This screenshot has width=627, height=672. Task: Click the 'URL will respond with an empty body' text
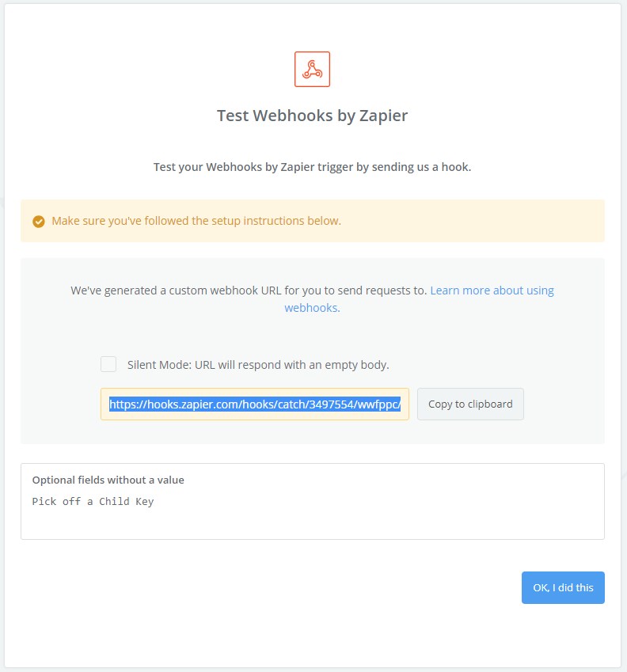pos(290,365)
